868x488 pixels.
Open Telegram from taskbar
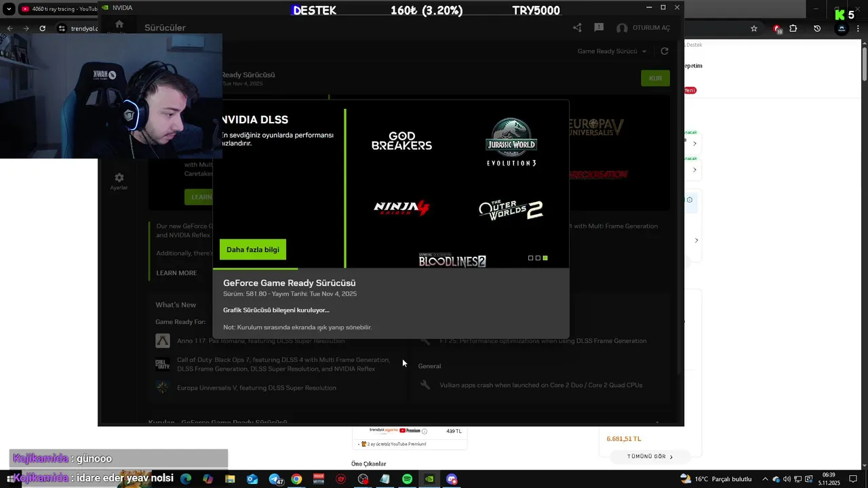pos(275,479)
